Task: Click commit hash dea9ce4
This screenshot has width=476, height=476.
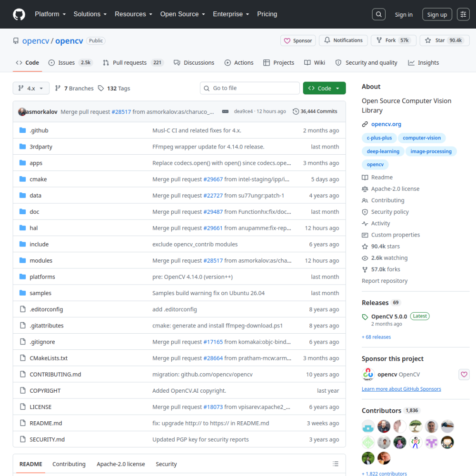Action: click(243, 111)
